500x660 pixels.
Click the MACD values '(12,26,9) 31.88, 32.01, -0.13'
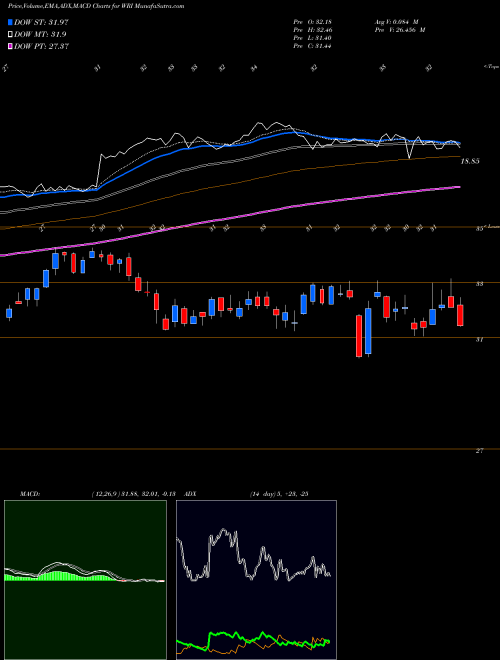(x=136, y=494)
